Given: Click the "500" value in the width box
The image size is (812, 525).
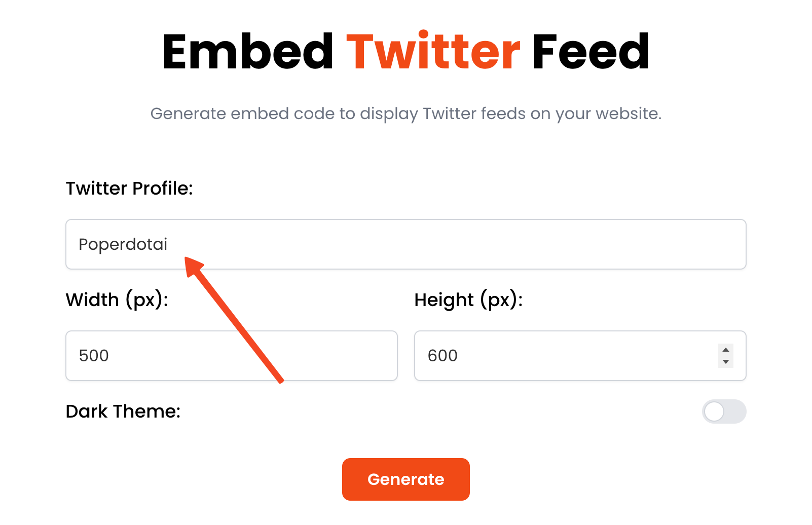Looking at the screenshot, I should pos(94,356).
